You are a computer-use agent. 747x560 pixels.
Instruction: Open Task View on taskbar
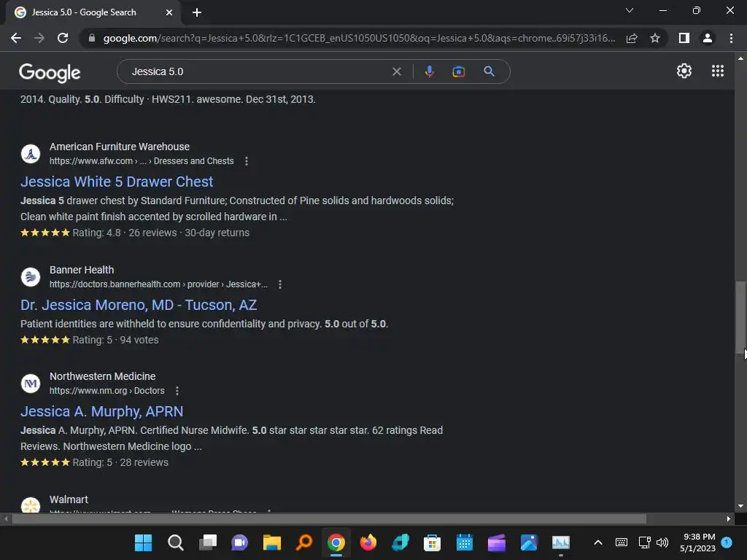[207, 542]
